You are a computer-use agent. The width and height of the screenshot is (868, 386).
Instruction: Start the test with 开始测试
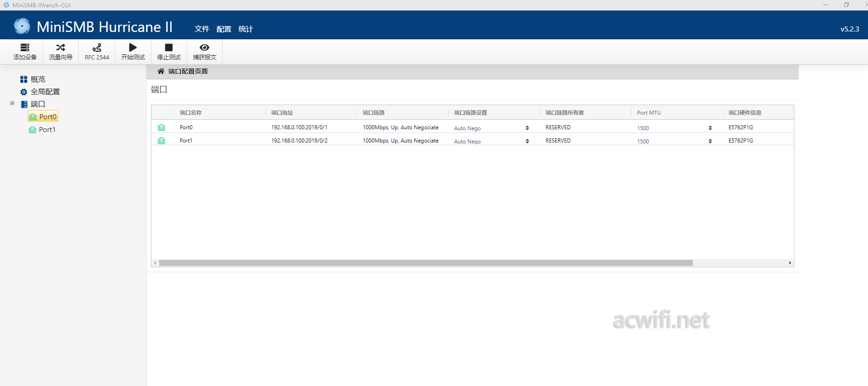(x=133, y=52)
